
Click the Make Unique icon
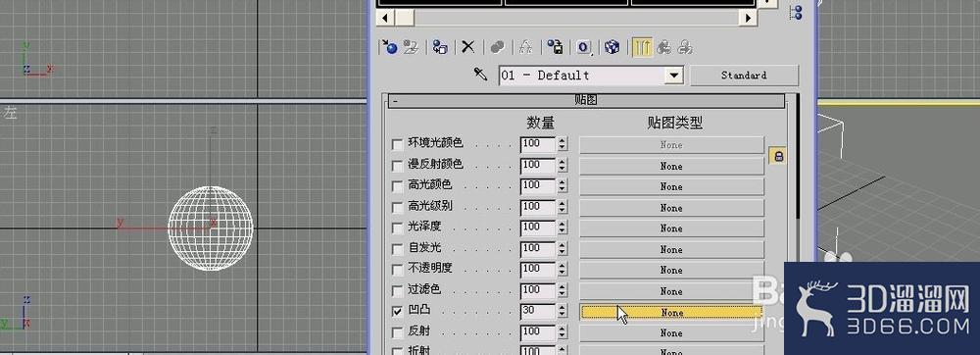525,47
